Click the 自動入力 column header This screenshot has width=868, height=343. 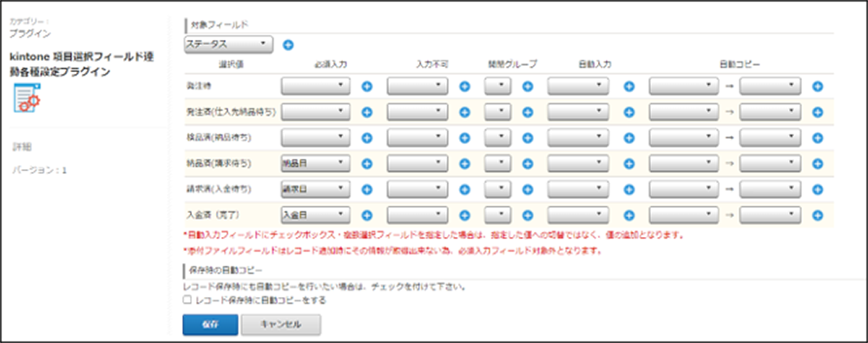pos(595,64)
